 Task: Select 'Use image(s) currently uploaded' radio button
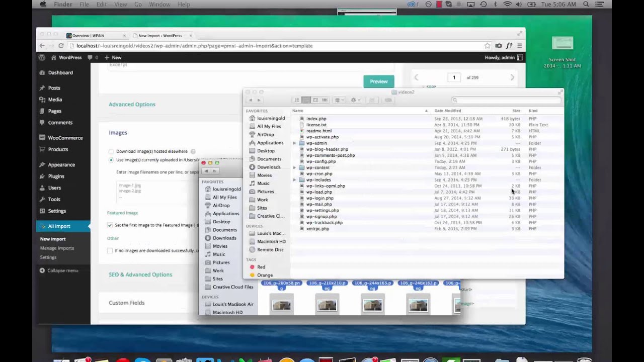[111, 160]
